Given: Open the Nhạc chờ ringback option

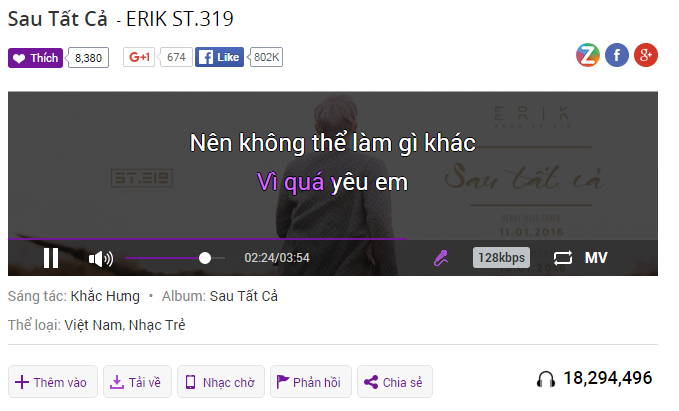Looking at the screenshot, I should coord(221,382).
